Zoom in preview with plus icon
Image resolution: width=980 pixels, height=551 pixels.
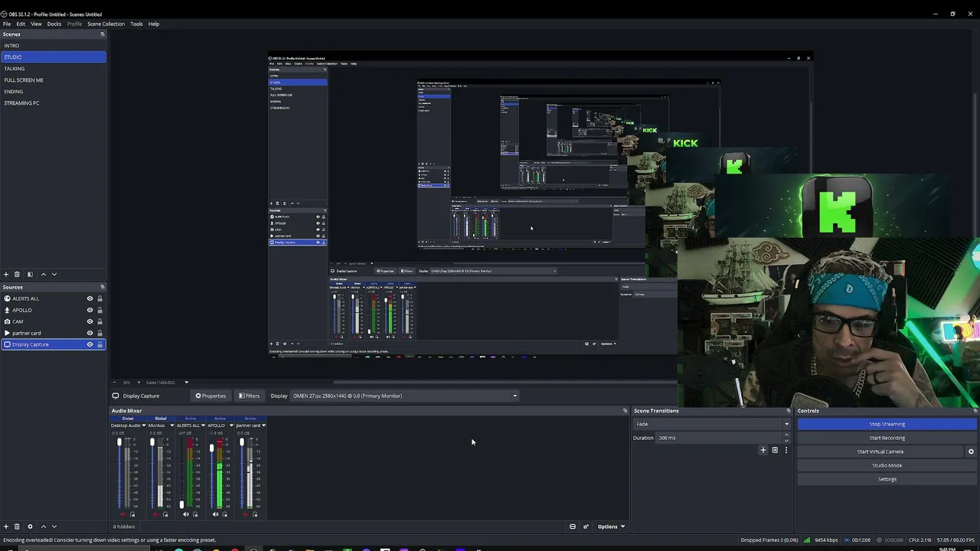[x=139, y=382]
